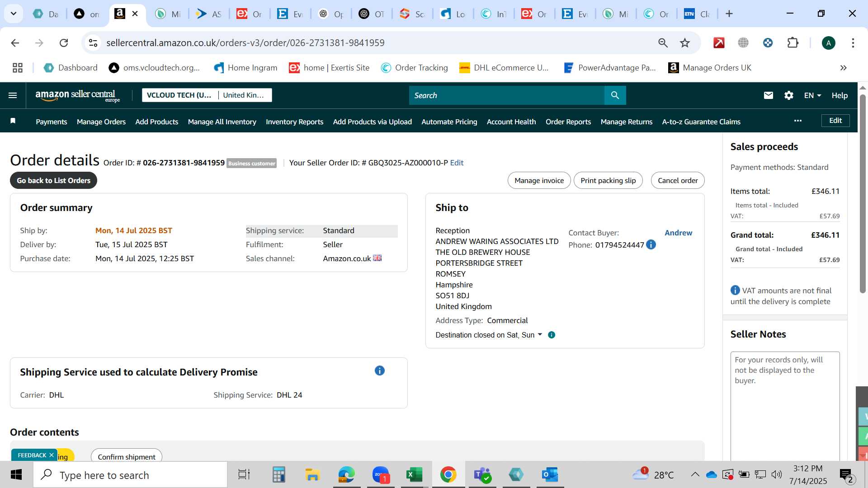
Task: Open the VCLOUD TECH account switcher
Action: pos(207,95)
